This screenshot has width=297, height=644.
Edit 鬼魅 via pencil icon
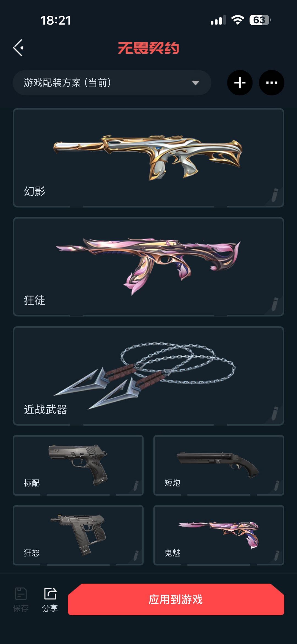tap(276, 555)
